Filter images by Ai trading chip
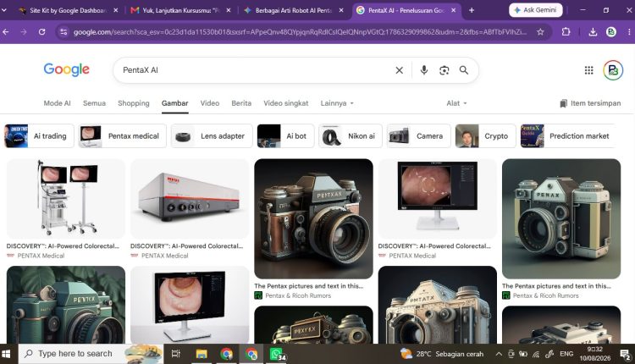This screenshot has height=364, width=635. [39, 136]
